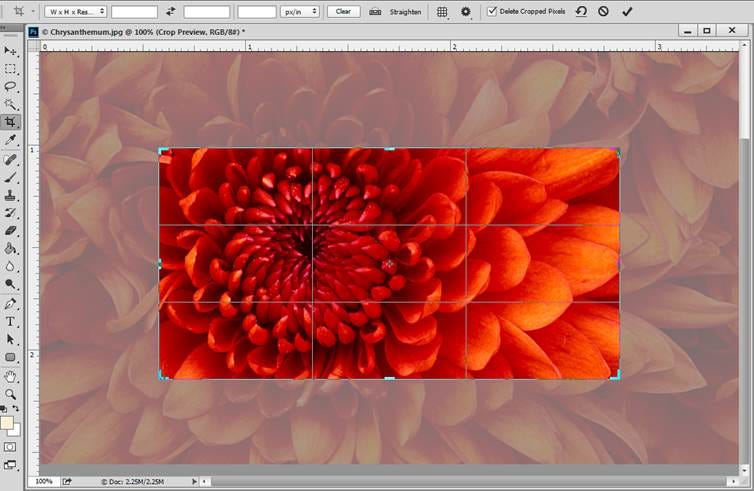Screen dimensions: 754x491
Task: Select the Eraser tool
Action: 10,231
